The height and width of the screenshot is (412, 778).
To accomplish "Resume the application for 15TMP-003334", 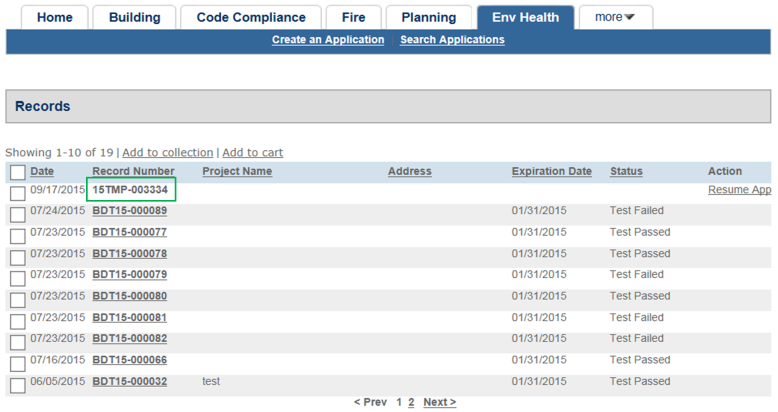I will (x=739, y=190).
